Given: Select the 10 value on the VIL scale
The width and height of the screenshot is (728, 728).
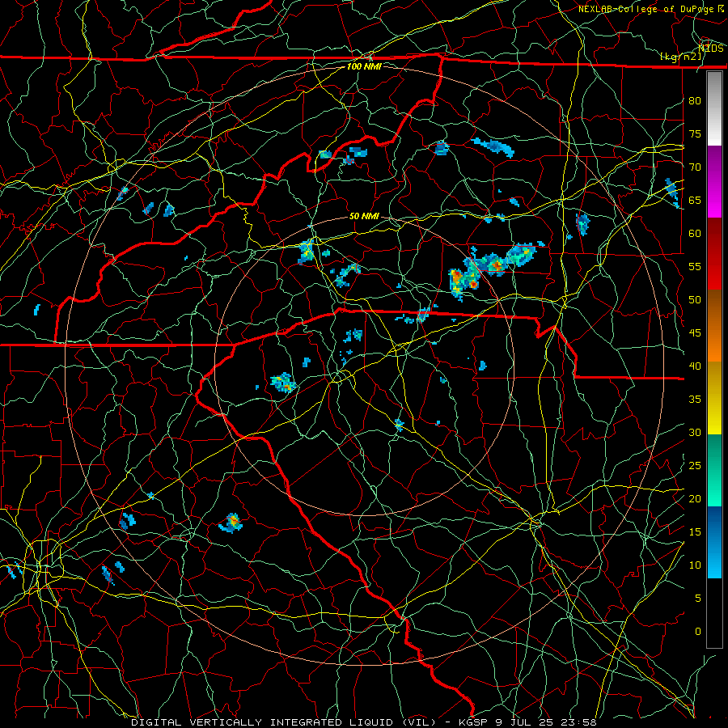Looking at the screenshot, I should tap(695, 565).
